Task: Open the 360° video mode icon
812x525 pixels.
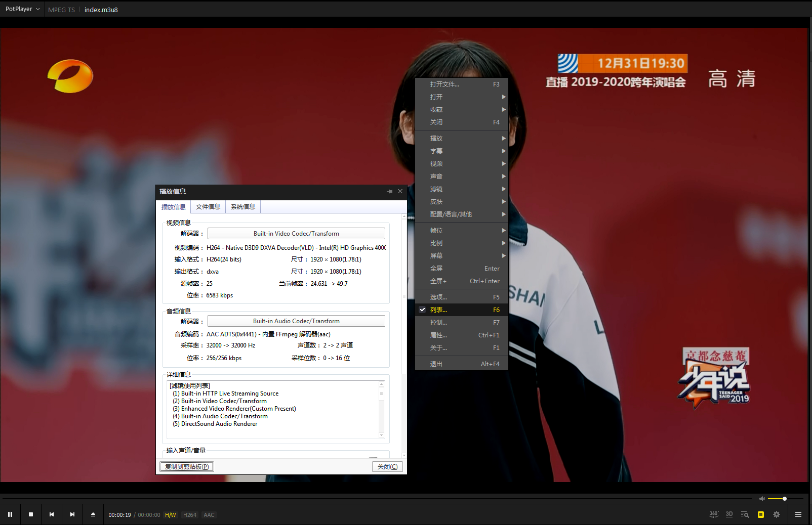Action: tap(714, 514)
